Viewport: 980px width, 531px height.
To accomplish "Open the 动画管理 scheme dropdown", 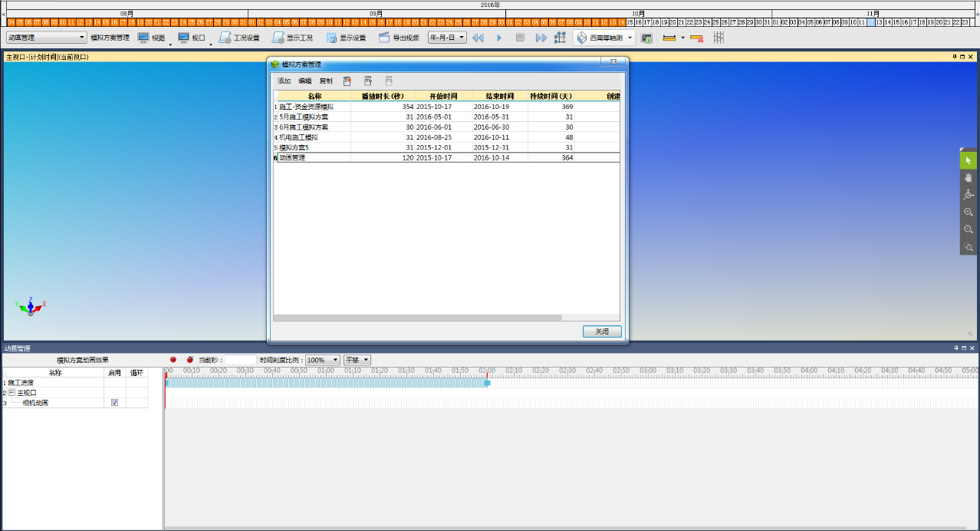I will pyautogui.click(x=47, y=38).
